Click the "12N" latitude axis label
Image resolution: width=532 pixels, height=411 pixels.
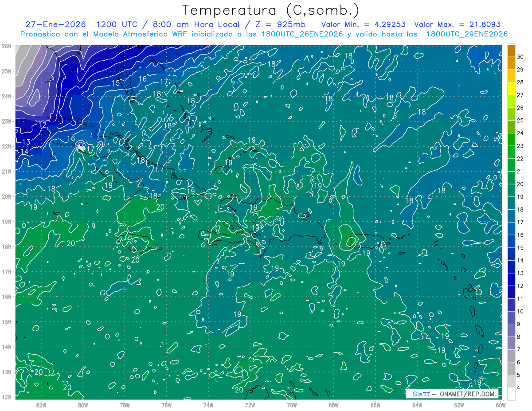(x=7, y=397)
